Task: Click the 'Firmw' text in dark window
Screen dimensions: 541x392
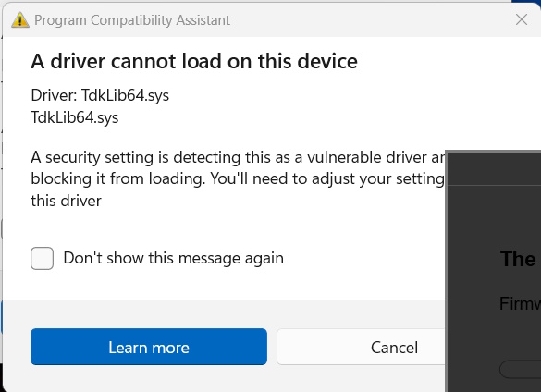Action: click(x=520, y=303)
